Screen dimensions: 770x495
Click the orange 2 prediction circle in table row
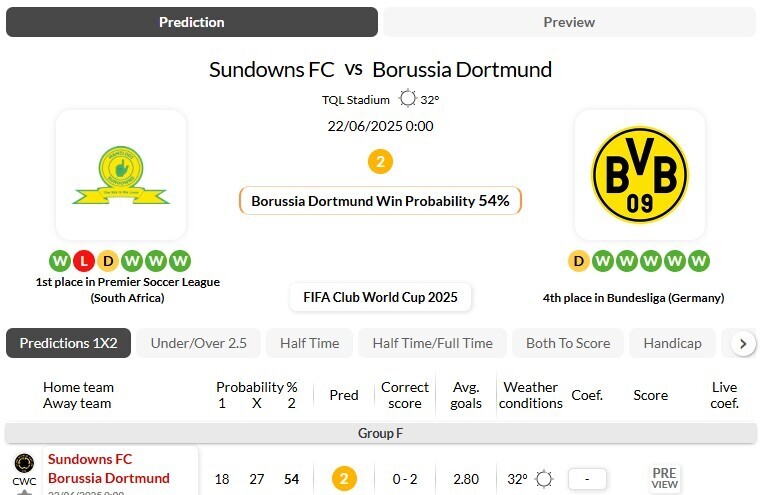pyautogui.click(x=344, y=479)
